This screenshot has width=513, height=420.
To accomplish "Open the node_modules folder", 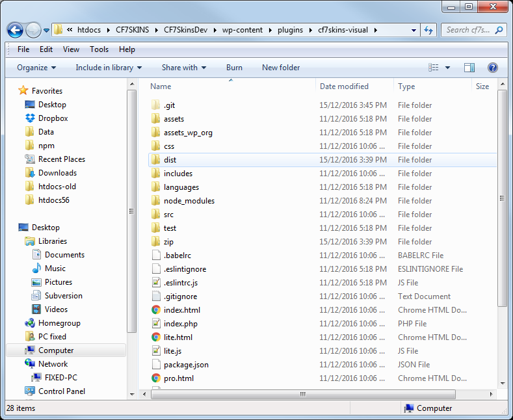I will (189, 201).
